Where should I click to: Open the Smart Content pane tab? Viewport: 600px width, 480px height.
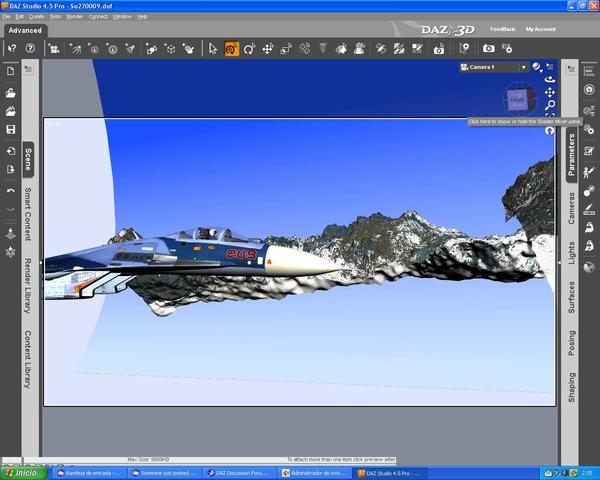click(28, 214)
